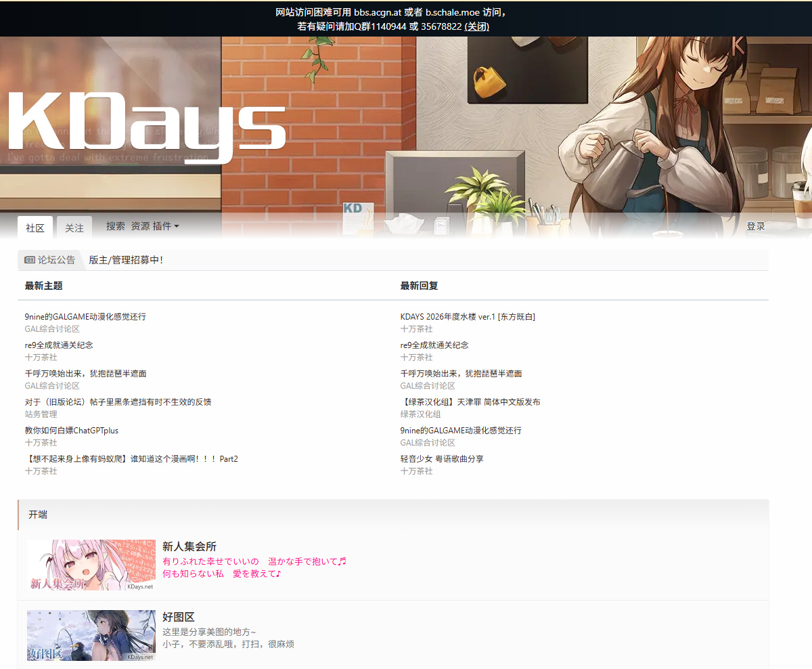
Task: Open the 搜索 menu item
Action: pyautogui.click(x=115, y=226)
